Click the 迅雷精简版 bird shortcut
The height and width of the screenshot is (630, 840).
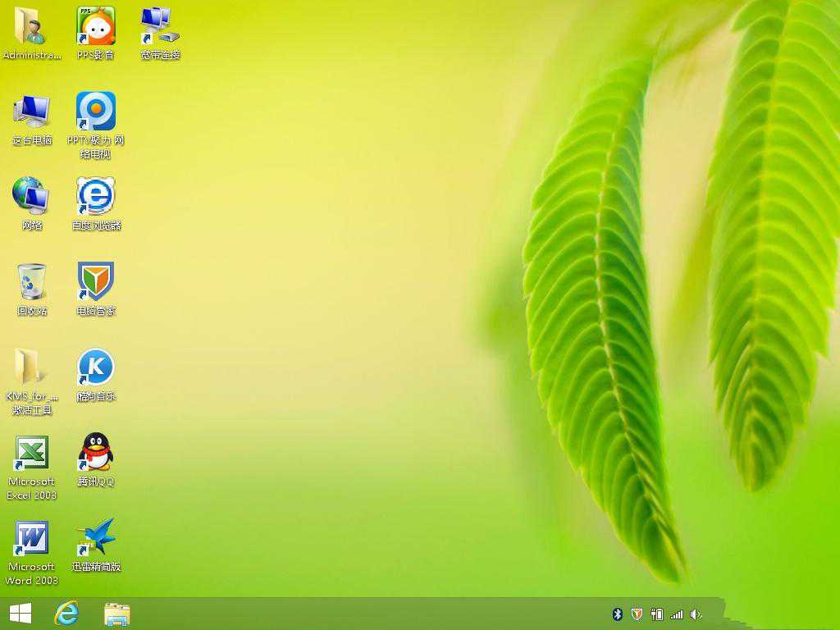tap(96, 539)
